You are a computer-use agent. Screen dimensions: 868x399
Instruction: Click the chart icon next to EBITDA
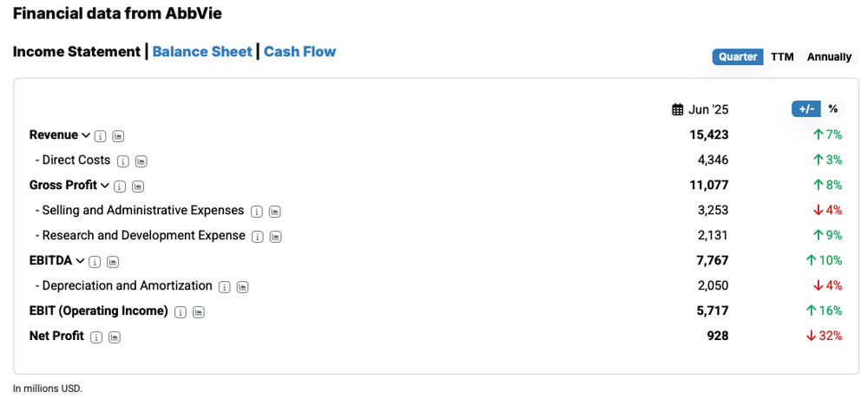click(112, 262)
